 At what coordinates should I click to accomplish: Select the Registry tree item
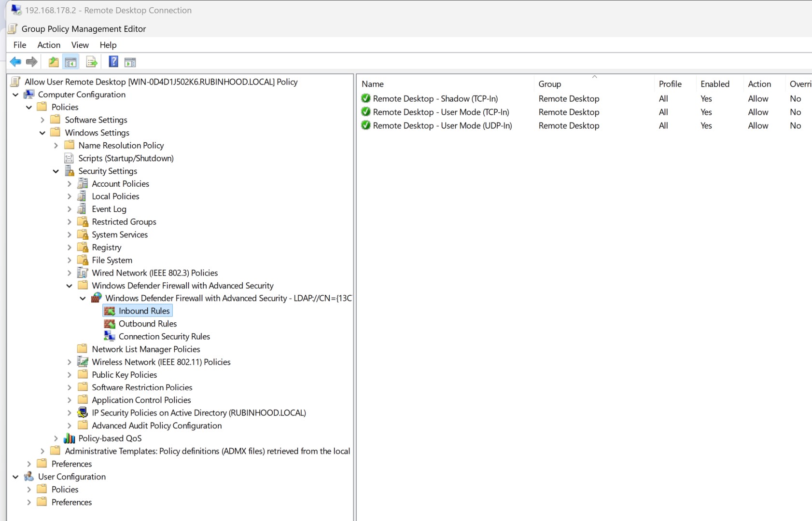click(107, 247)
